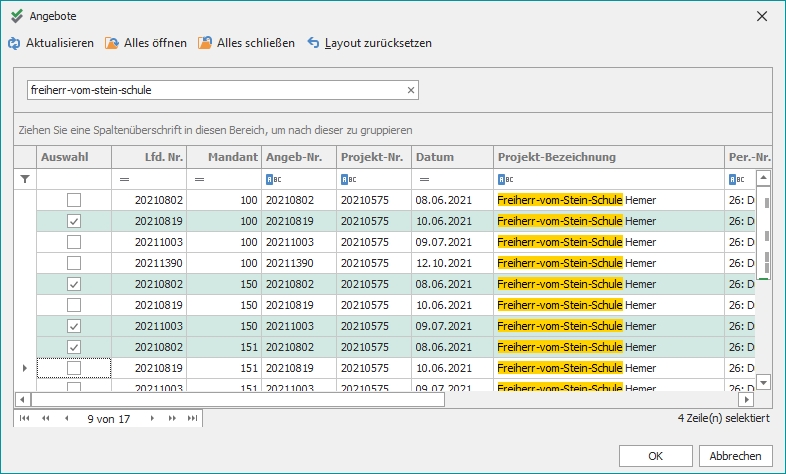The height and width of the screenshot is (474, 786).
Task: Click the Projekt-Nr. column header
Action: tap(371, 157)
